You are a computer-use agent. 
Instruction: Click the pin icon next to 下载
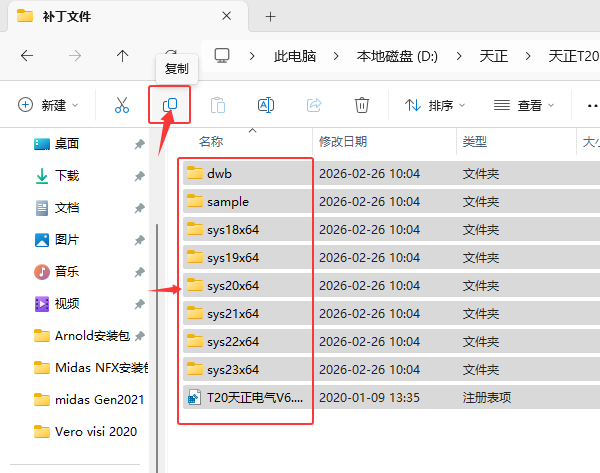click(x=139, y=176)
